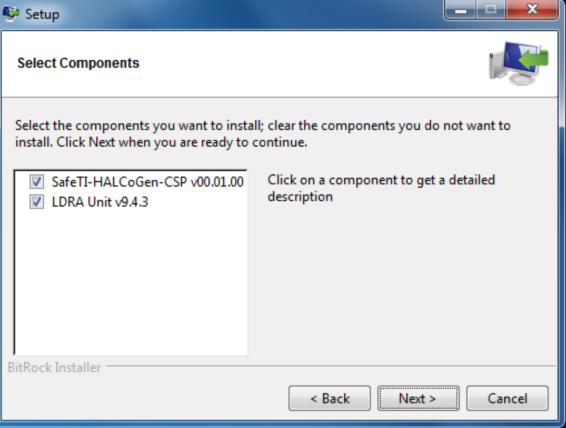Click the BitRock Installer label
This screenshot has height=428, width=566.
click(54, 367)
